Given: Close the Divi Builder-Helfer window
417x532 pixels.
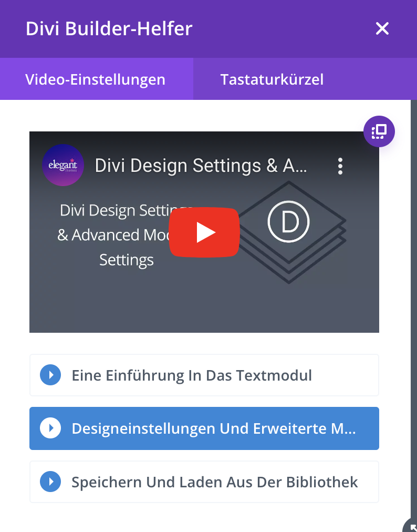Looking at the screenshot, I should pyautogui.click(x=382, y=29).
